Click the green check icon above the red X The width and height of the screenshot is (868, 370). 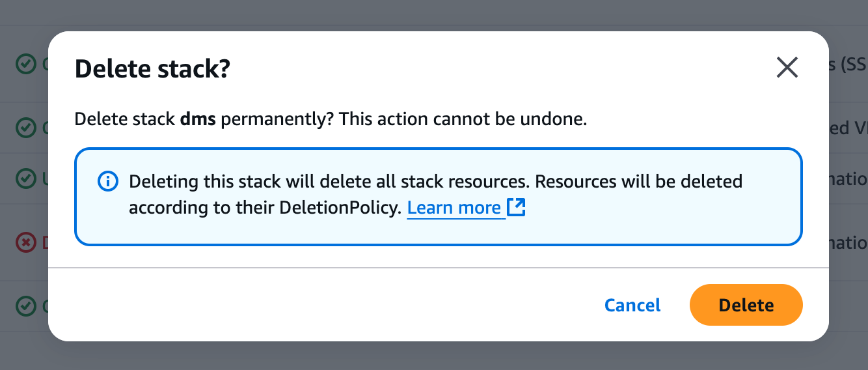[26, 178]
